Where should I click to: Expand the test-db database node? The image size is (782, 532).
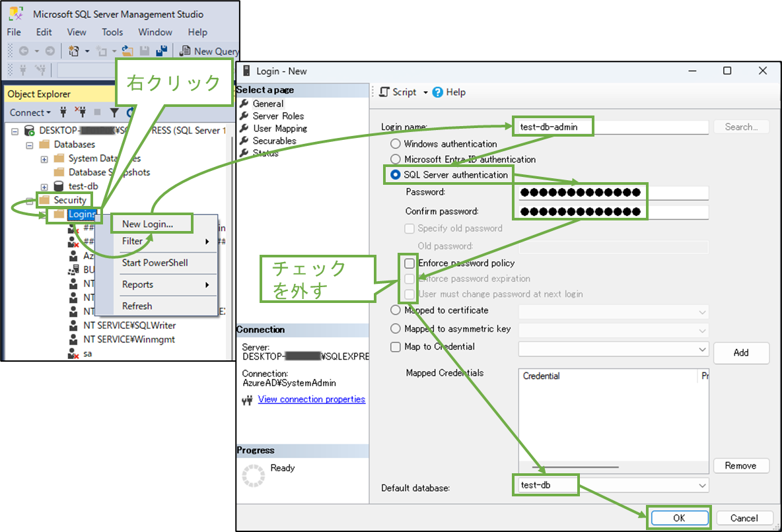tap(44, 187)
